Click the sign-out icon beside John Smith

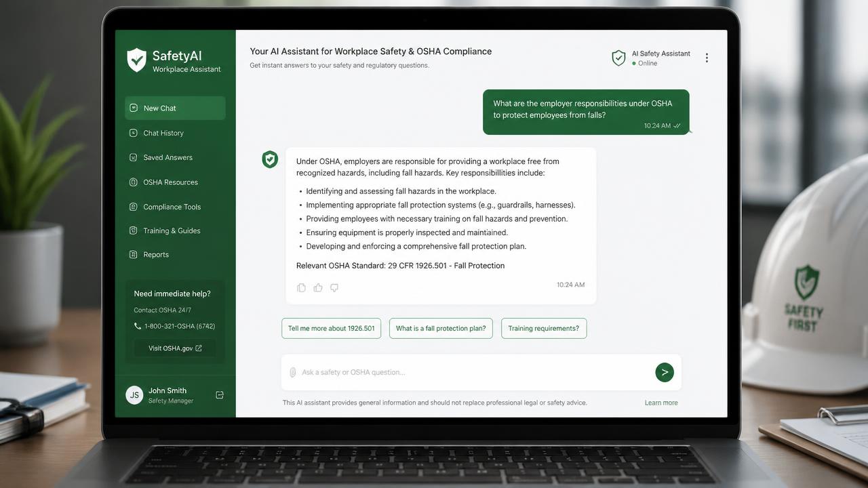(x=220, y=395)
